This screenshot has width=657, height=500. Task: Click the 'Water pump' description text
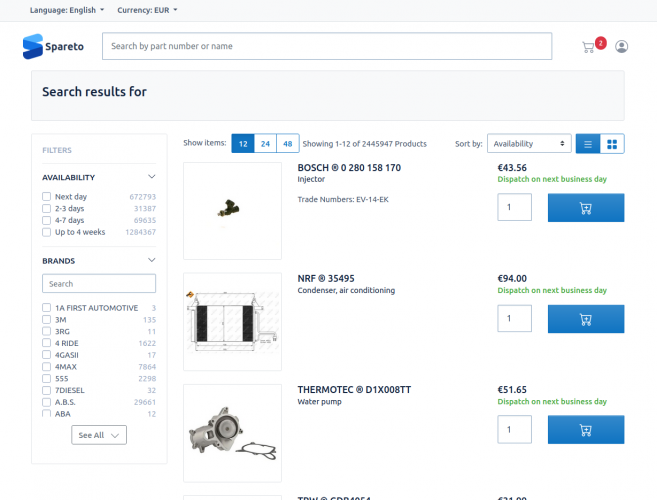tap(319, 402)
